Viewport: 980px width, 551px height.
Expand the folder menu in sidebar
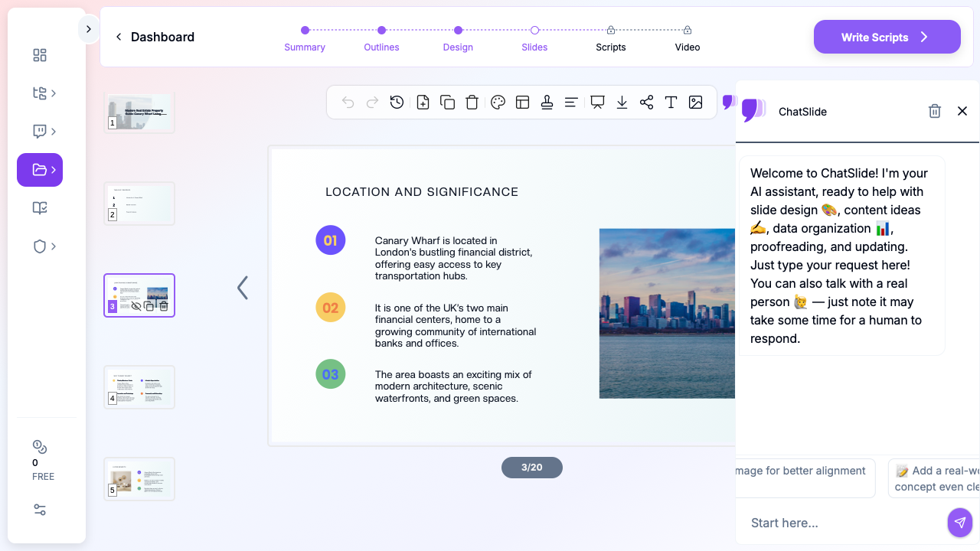click(x=40, y=170)
